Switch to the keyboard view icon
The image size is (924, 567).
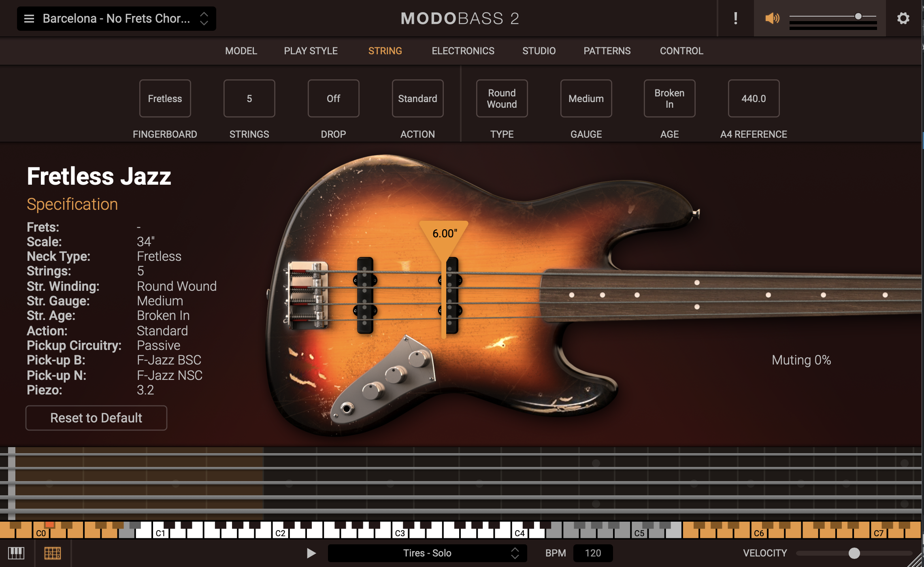click(x=17, y=552)
